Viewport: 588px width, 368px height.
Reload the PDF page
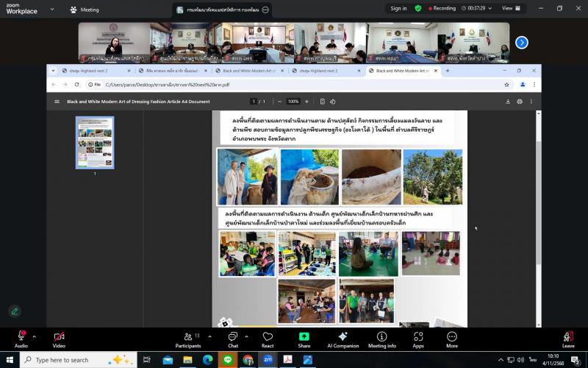(x=77, y=85)
